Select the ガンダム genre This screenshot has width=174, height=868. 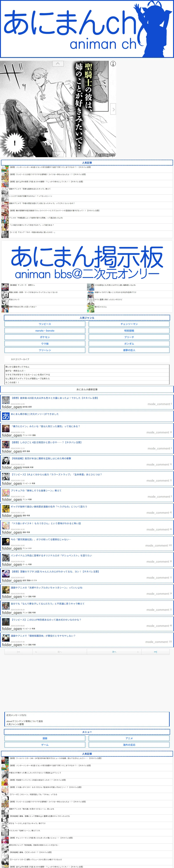[129, 344]
